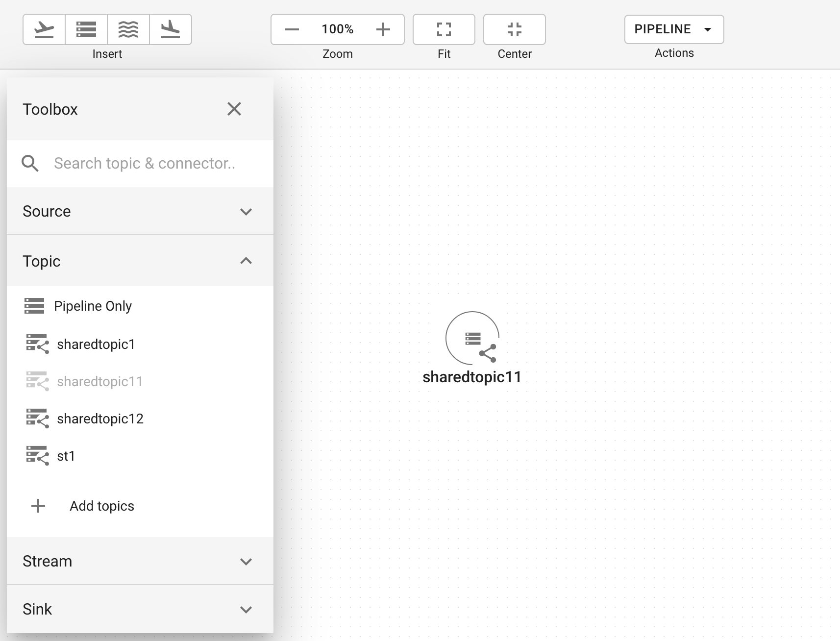Click the search magnifier icon
840x641 pixels.
pyautogui.click(x=30, y=163)
